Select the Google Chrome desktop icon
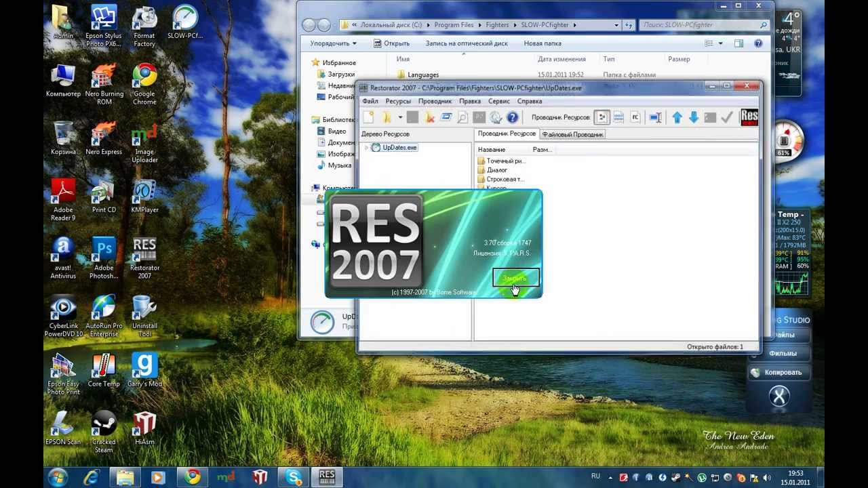 click(144, 84)
